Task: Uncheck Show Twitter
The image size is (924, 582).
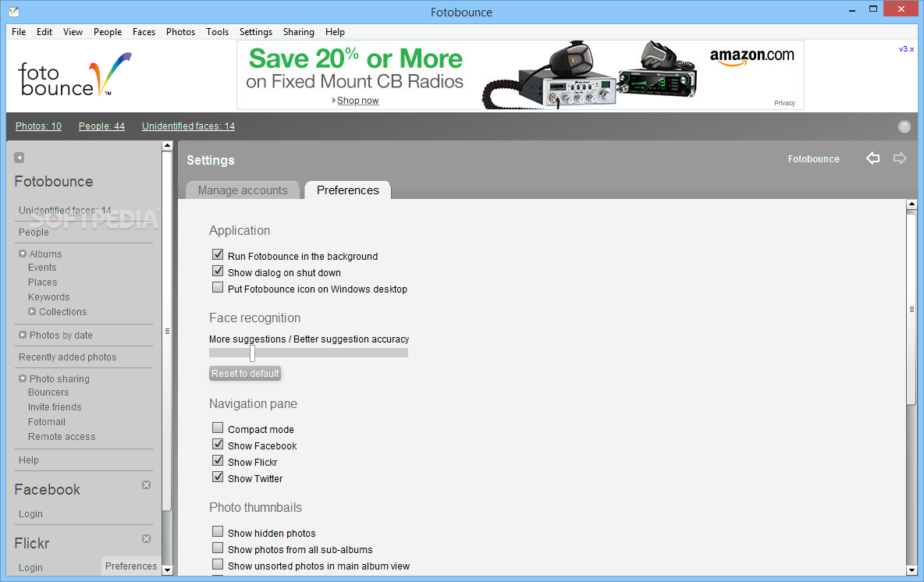Action: pos(218,477)
